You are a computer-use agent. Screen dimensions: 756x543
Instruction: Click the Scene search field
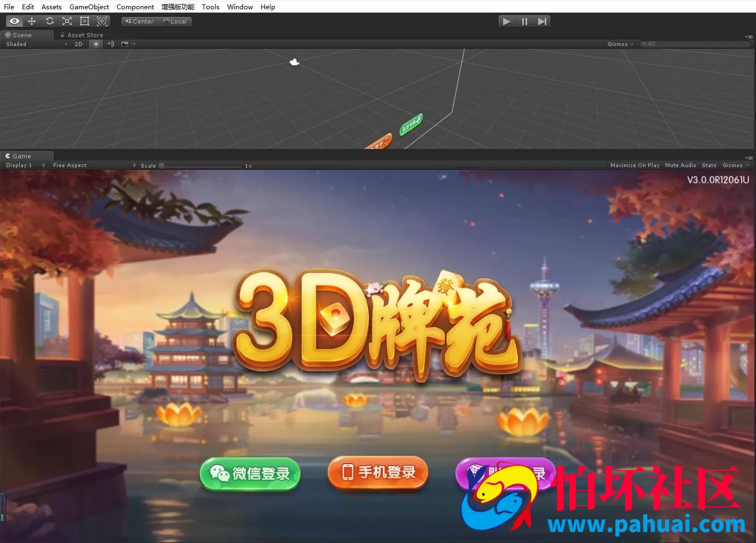click(x=694, y=44)
